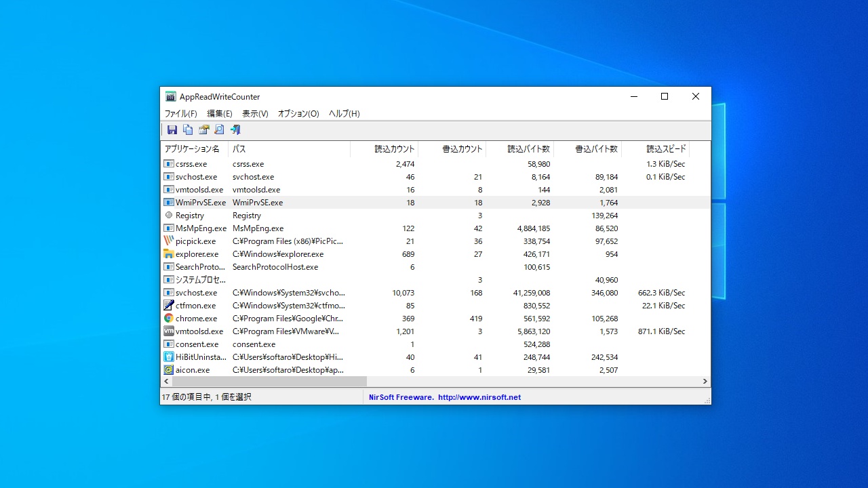Click the horizontal scrollbar left arrow

pyautogui.click(x=166, y=382)
